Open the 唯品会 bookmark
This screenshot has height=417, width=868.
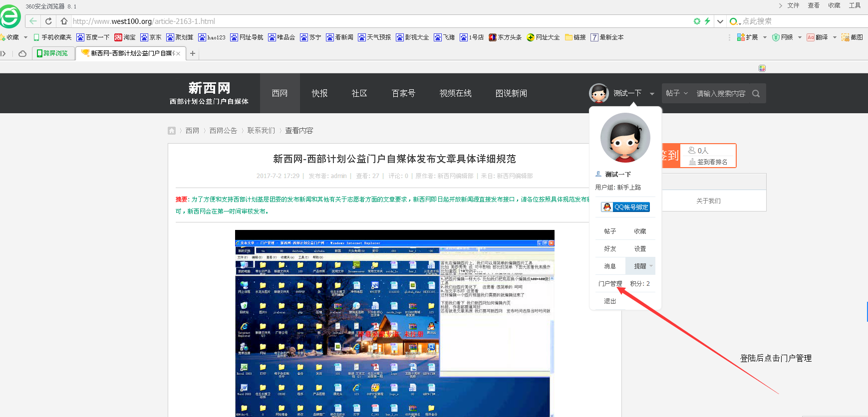pyautogui.click(x=282, y=37)
